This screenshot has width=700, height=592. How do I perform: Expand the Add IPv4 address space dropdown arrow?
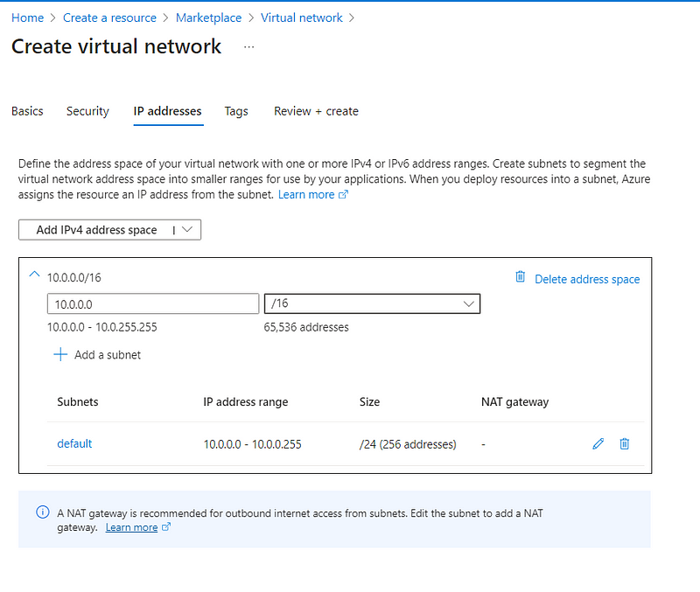click(x=187, y=230)
